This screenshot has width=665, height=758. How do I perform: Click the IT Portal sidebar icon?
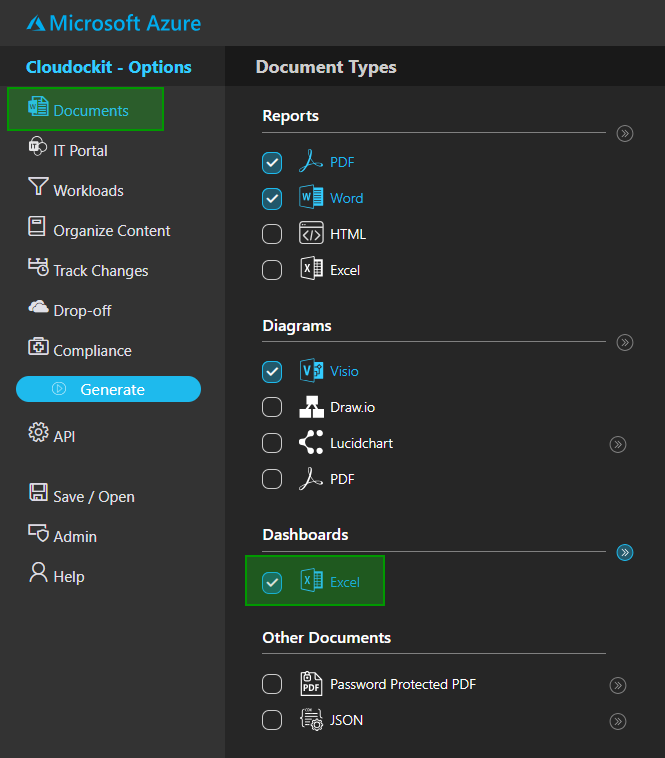click(x=38, y=147)
